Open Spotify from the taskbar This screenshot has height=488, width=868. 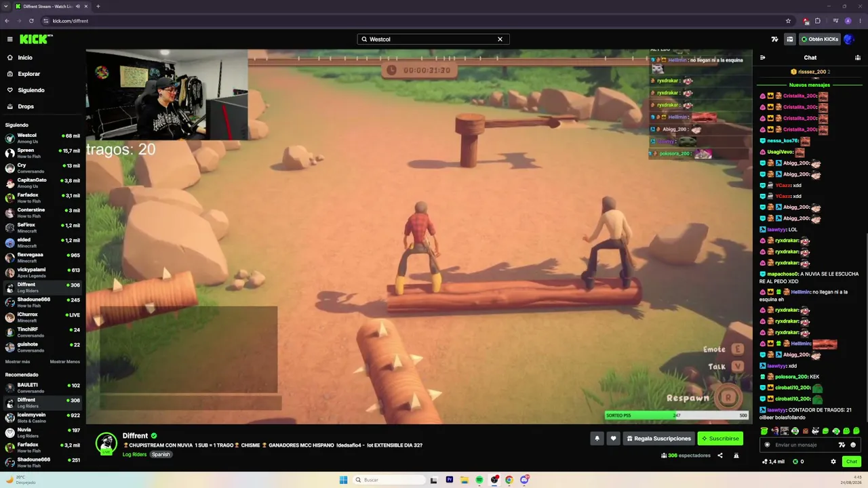479,480
